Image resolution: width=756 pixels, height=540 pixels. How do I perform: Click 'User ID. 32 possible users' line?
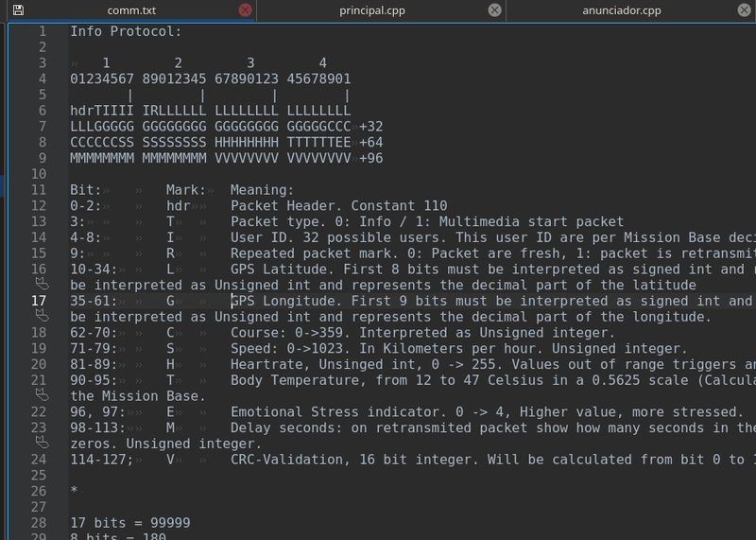tap(492, 238)
